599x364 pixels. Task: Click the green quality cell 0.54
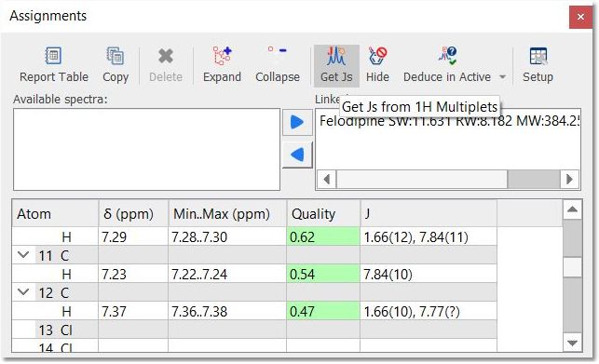point(323,274)
